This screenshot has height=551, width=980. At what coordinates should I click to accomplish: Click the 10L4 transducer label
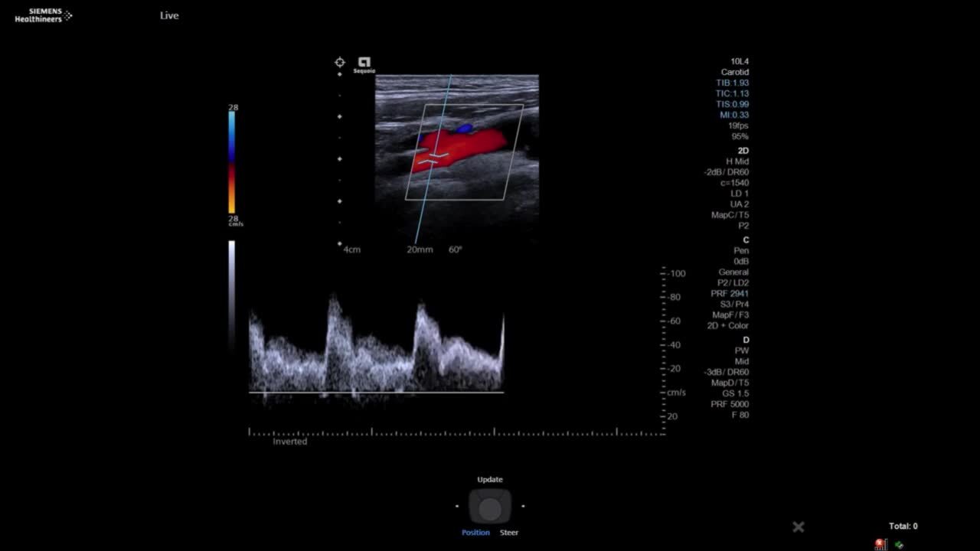[x=740, y=61]
